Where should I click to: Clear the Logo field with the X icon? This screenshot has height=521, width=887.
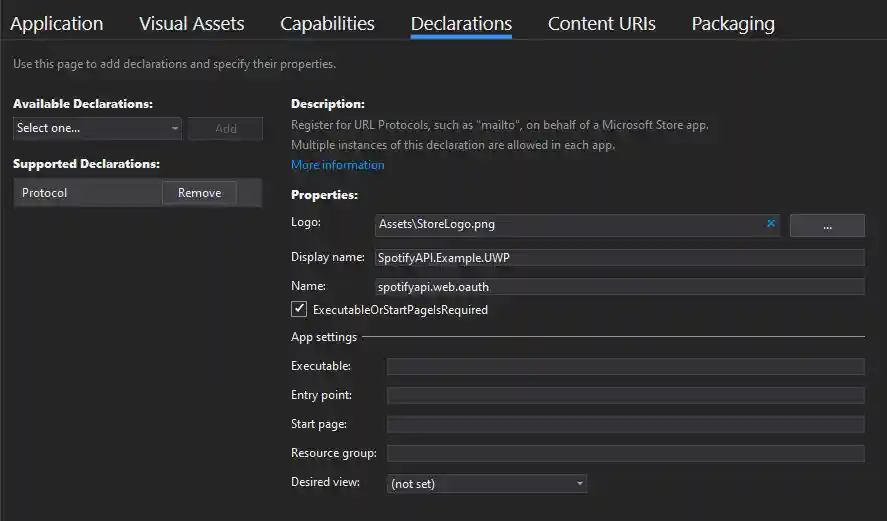point(771,224)
